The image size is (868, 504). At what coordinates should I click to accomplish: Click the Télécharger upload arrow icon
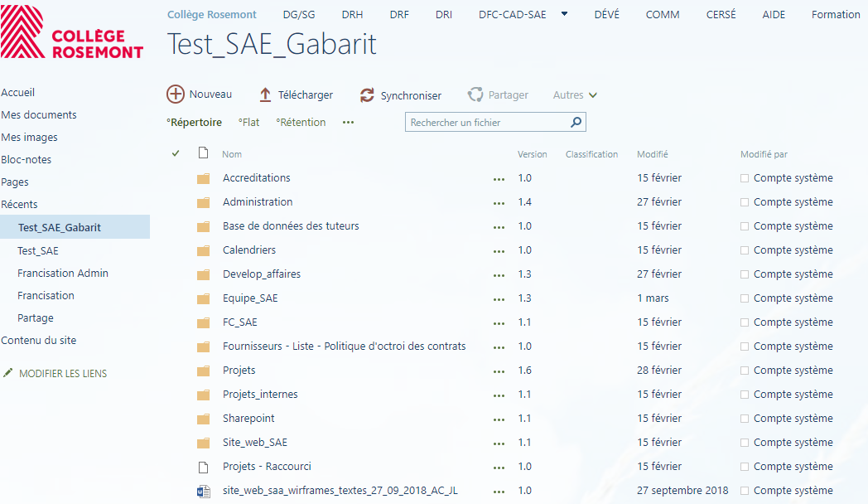click(x=265, y=95)
